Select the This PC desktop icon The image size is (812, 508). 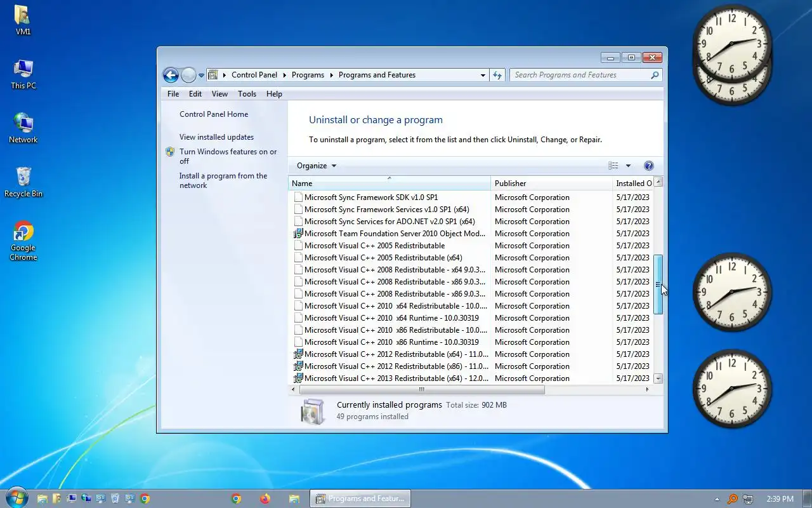[23, 74]
